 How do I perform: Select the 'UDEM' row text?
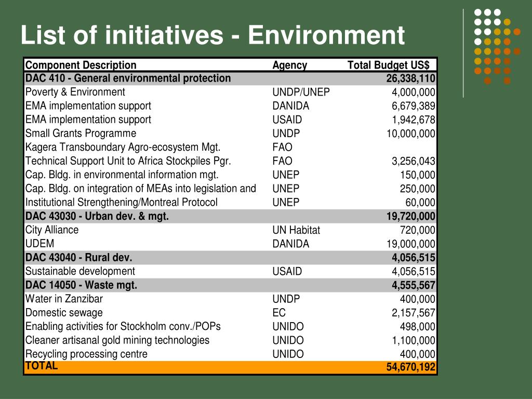point(39,244)
